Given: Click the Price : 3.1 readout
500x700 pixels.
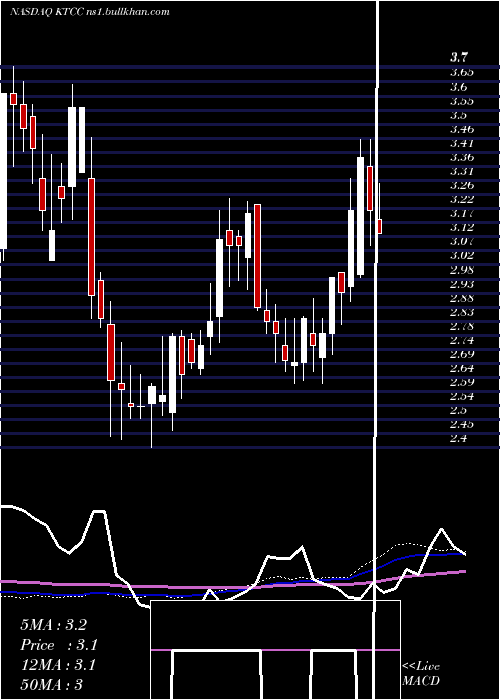Looking at the screenshot, I should 59,645.
